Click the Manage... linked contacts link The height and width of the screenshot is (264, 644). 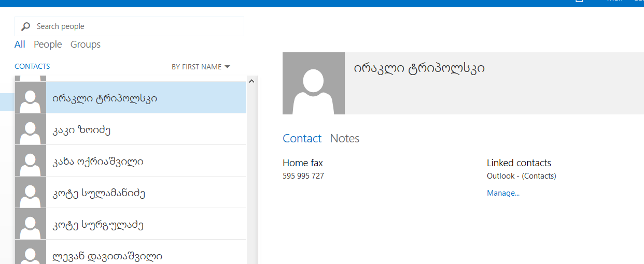pyautogui.click(x=503, y=193)
